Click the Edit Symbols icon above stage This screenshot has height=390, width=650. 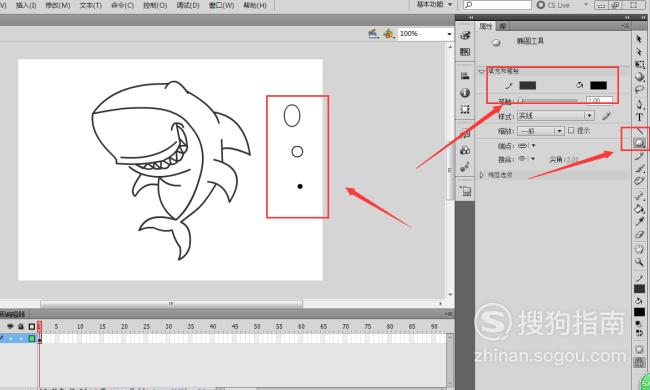pos(389,34)
